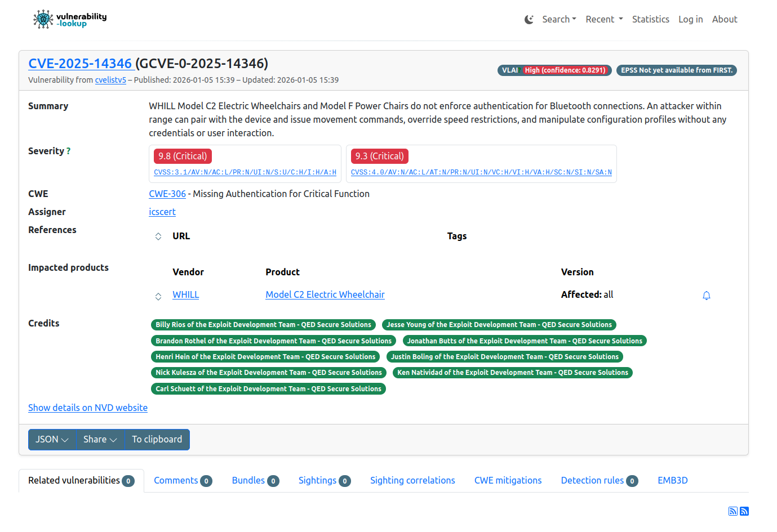Click the notification bell icon for product
Image resolution: width=777 pixels, height=532 pixels.
point(706,296)
